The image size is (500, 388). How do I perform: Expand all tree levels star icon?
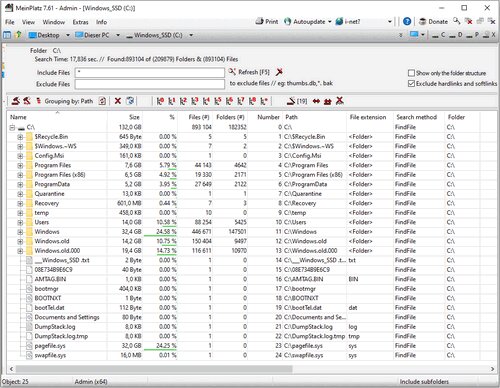pyautogui.click(x=264, y=101)
